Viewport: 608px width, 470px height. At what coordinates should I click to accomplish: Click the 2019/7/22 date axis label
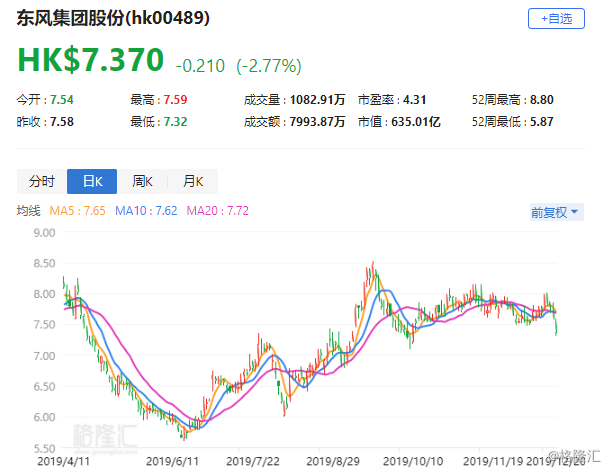coord(253,461)
